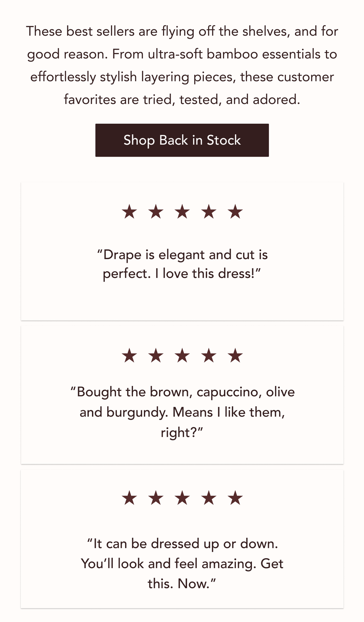Open the 'Bought the brown, capuccino' review text
The height and width of the screenshot is (622, 364).
point(182,412)
